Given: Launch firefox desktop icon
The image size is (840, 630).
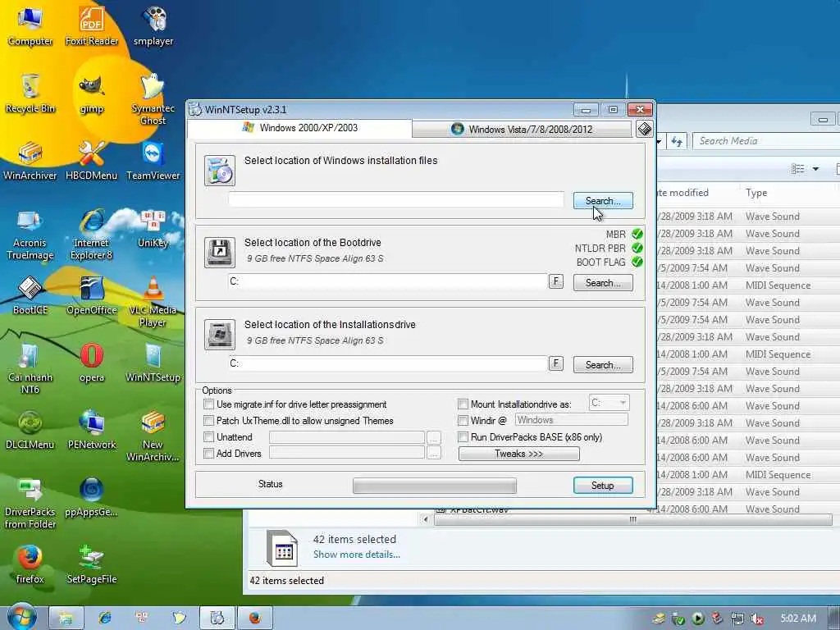Looking at the screenshot, I should pyautogui.click(x=30, y=564).
